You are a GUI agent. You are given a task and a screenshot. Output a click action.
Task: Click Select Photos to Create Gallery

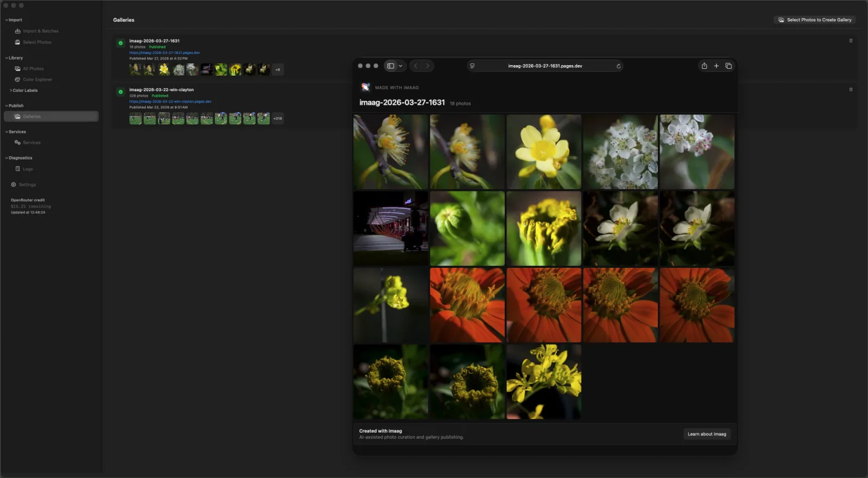[815, 19]
